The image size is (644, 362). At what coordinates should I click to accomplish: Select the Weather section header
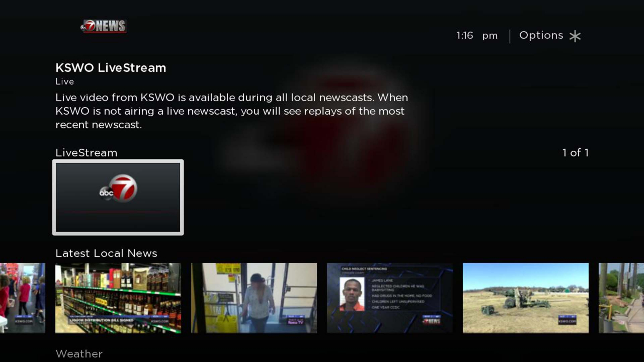[x=78, y=353]
